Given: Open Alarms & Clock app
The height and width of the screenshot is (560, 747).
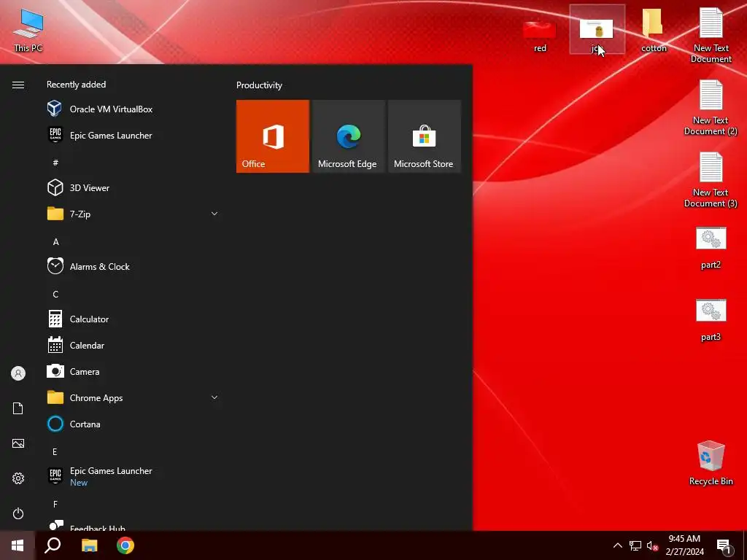Looking at the screenshot, I should (133, 267).
